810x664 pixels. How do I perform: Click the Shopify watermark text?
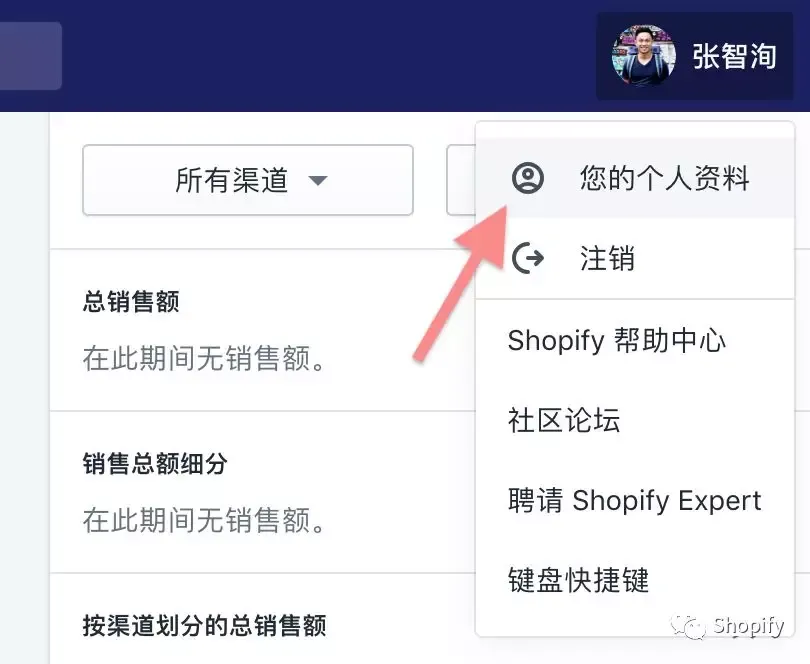(x=749, y=626)
